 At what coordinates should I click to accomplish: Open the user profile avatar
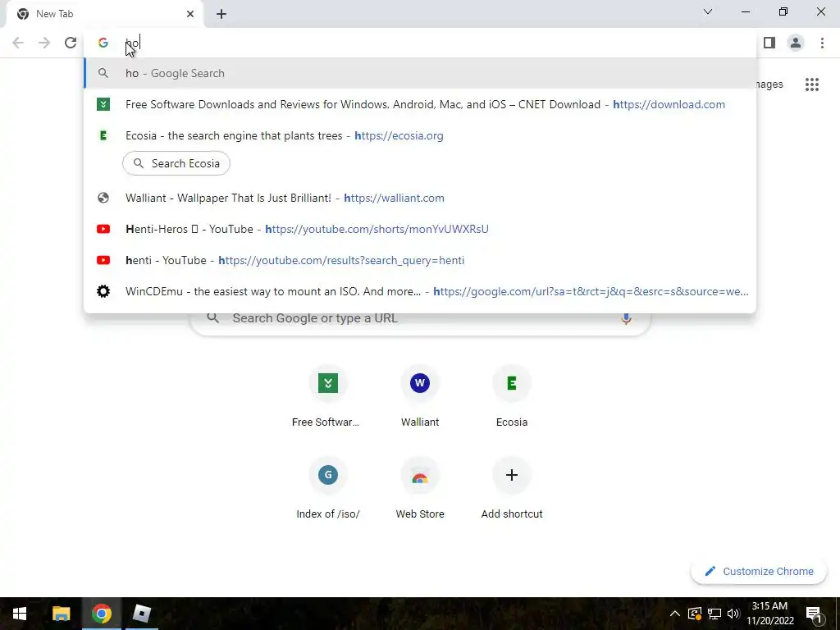[x=796, y=43]
